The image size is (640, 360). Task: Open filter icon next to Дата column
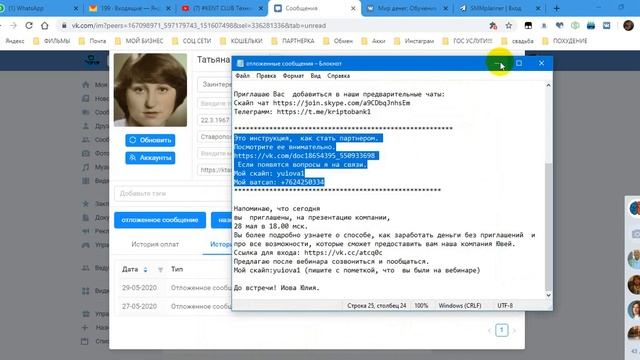[x=160, y=269]
